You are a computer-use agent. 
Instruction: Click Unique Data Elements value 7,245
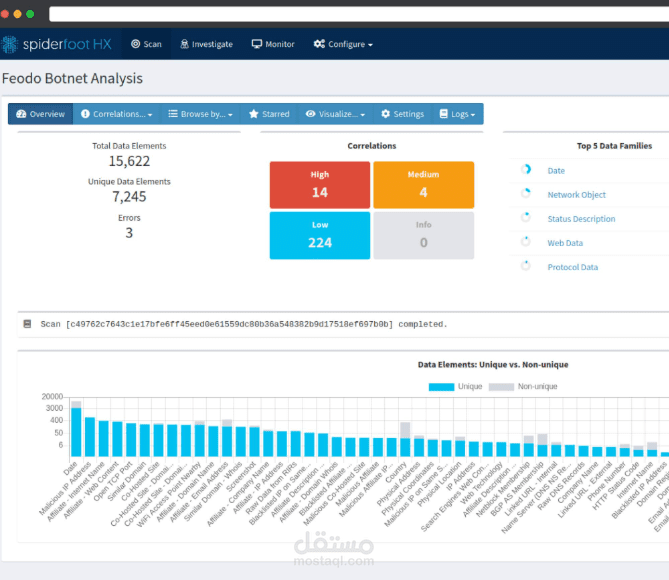[x=129, y=197]
